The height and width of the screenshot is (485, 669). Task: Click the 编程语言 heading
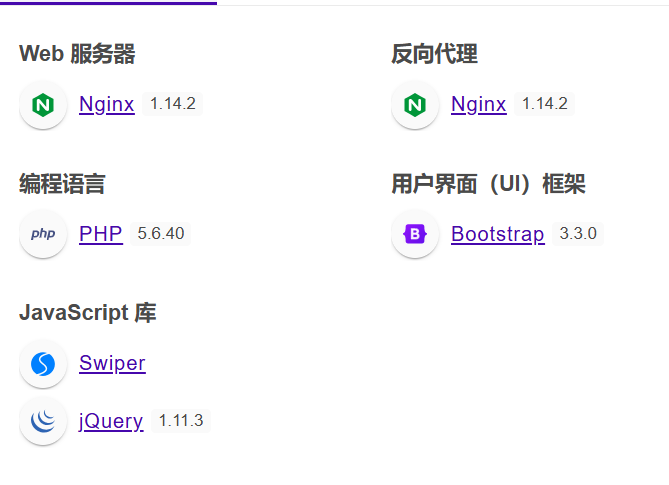(62, 184)
